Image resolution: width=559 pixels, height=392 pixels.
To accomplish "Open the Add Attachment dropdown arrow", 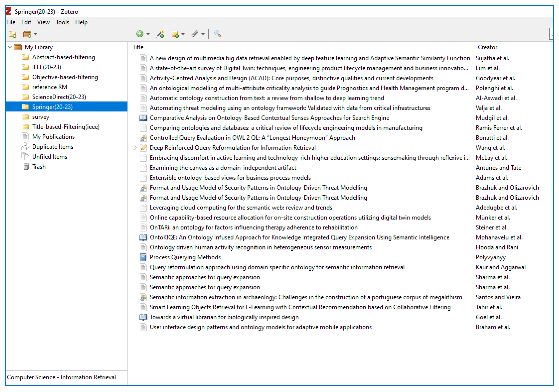I will click(x=203, y=34).
